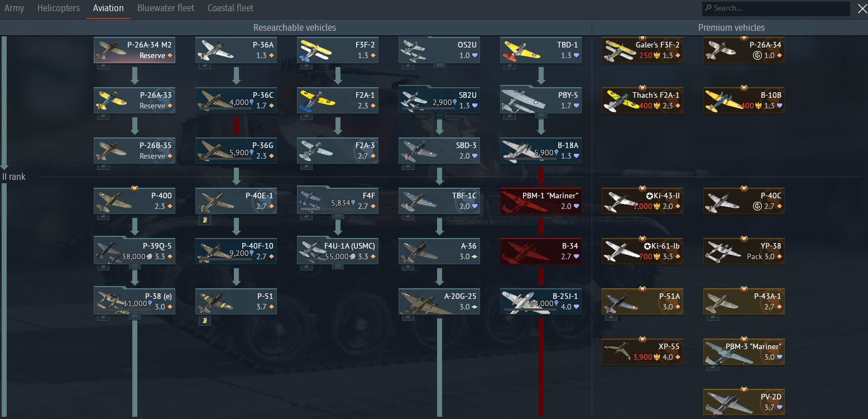This screenshot has width=868, height=419.
Task: Select the P-400 premium aircraft card
Action: point(135,201)
